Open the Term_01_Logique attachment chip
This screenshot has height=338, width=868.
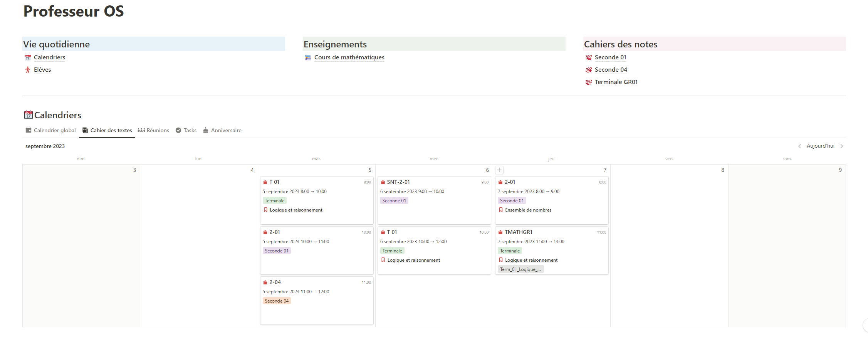pyautogui.click(x=520, y=269)
